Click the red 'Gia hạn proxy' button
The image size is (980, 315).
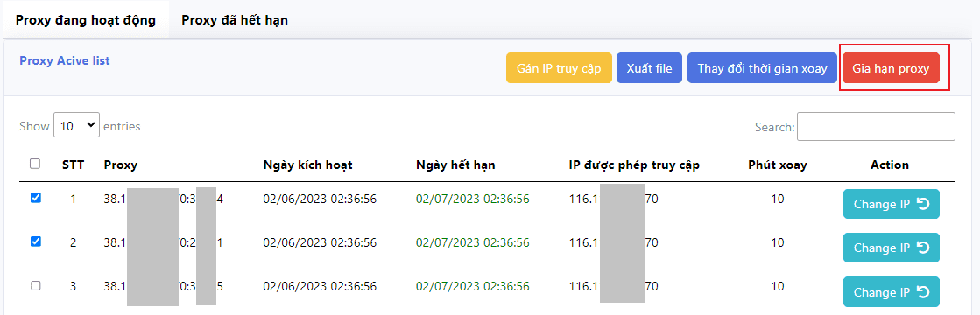pos(891,69)
